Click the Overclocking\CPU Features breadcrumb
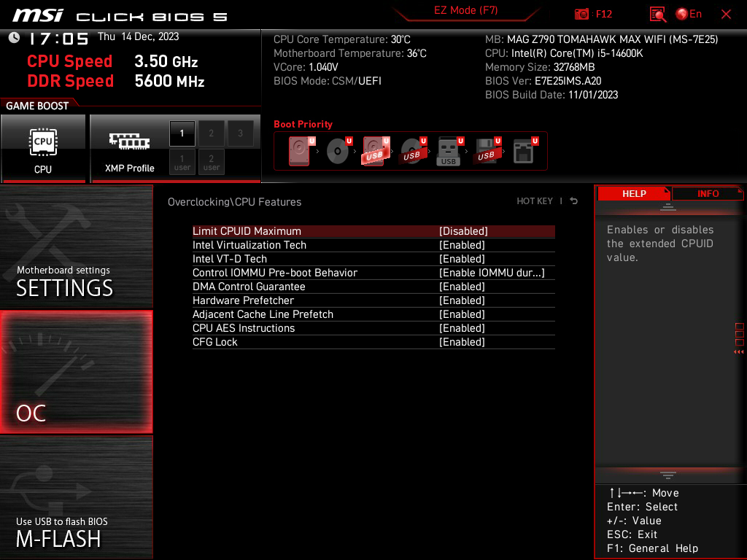The width and height of the screenshot is (747, 560). click(x=234, y=202)
